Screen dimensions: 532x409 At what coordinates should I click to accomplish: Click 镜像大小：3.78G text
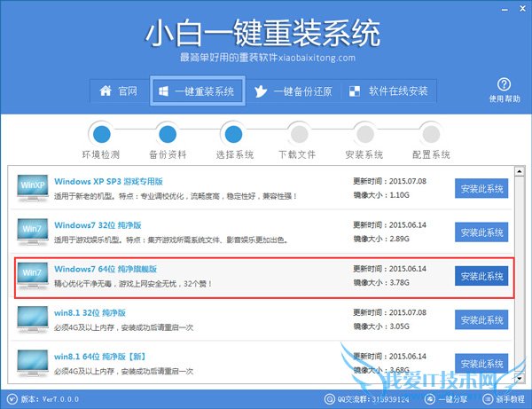point(381,283)
